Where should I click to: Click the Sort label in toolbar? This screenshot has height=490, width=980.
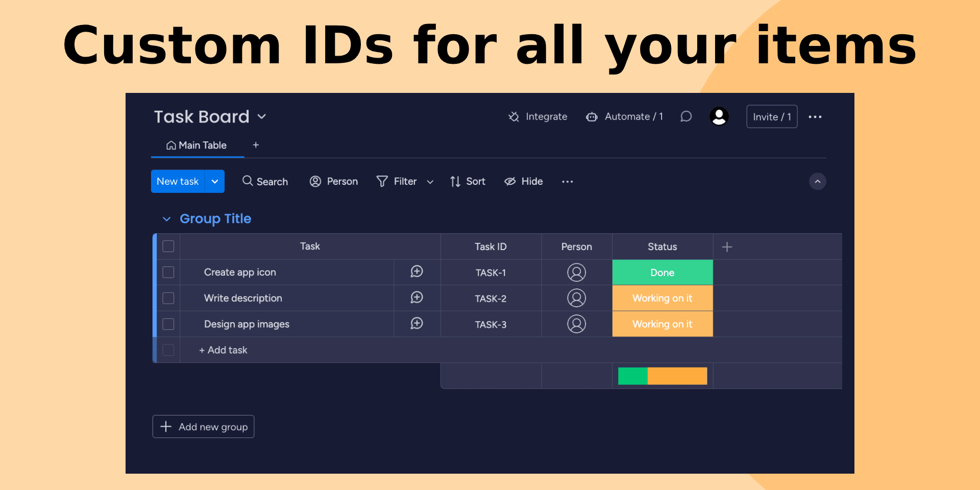pyautogui.click(x=476, y=181)
